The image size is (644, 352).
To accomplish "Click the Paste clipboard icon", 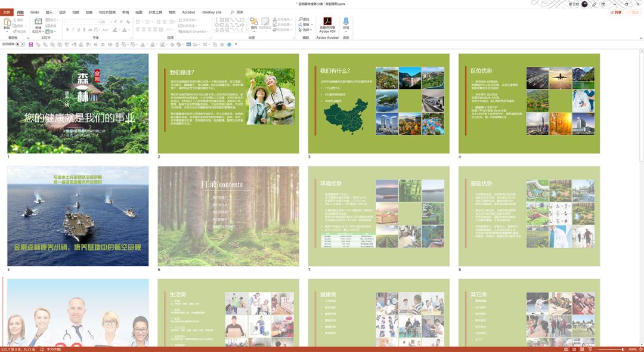I will click(x=7, y=21).
